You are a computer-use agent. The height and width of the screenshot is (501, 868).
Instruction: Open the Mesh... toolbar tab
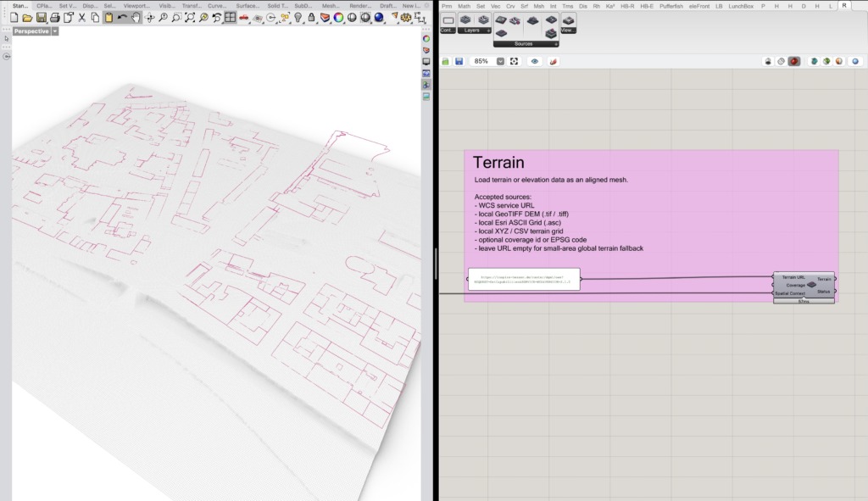pyautogui.click(x=331, y=6)
